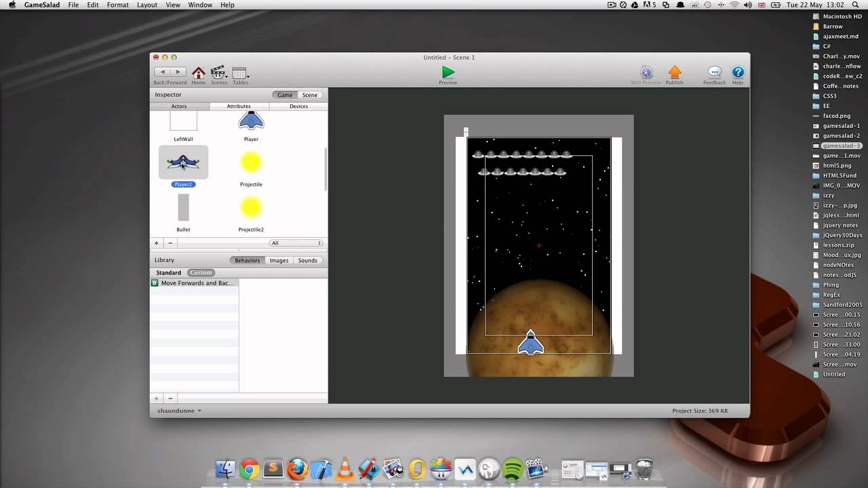Screen dimensions: 868x488
Task: Click the Publish arrow icon
Action: tap(674, 72)
